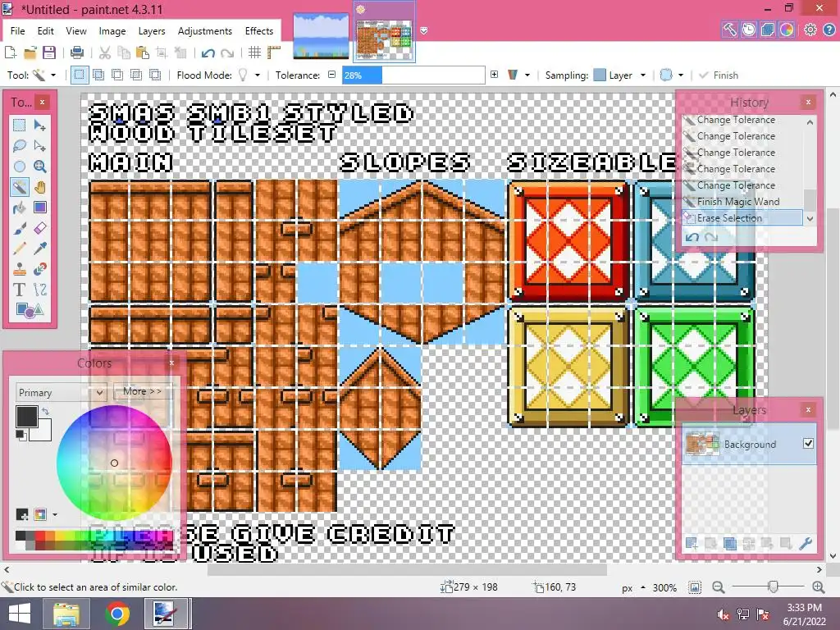Select the Line/Curve tool

point(39,290)
